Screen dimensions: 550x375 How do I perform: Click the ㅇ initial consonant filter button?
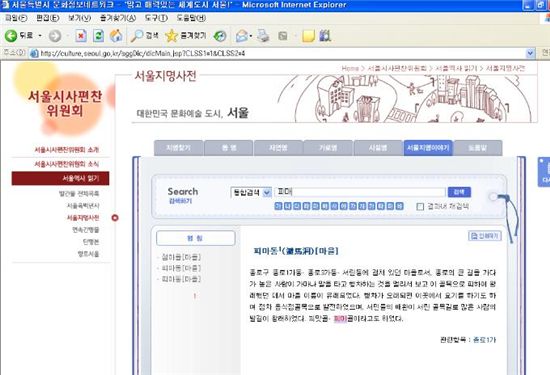(x=343, y=206)
